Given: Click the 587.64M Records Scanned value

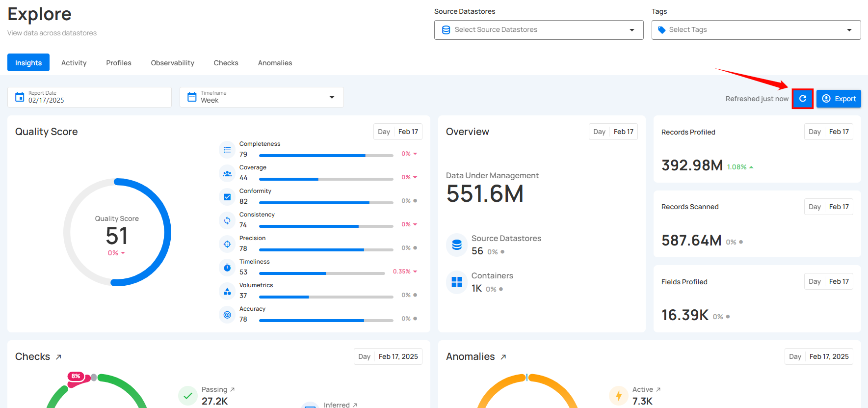Looking at the screenshot, I should (691, 241).
